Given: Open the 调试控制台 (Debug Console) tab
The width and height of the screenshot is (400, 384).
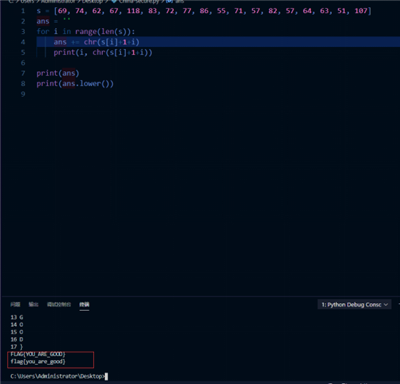Looking at the screenshot, I should pyautogui.click(x=59, y=304).
